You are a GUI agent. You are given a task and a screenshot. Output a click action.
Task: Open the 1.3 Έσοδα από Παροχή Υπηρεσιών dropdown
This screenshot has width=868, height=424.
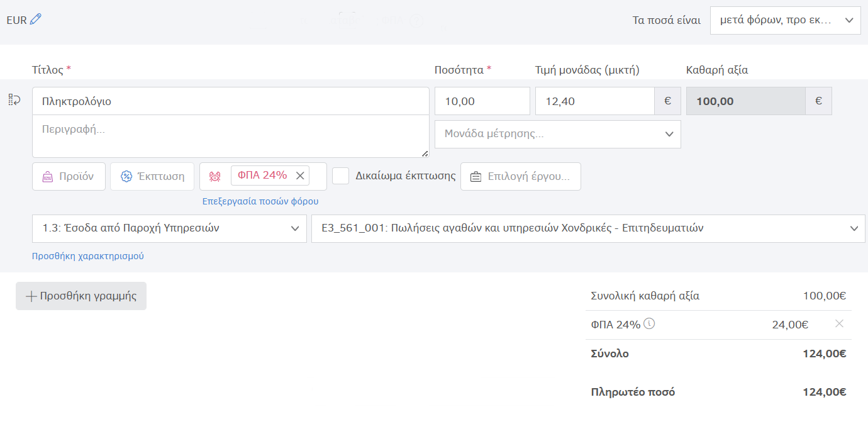(169, 228)
